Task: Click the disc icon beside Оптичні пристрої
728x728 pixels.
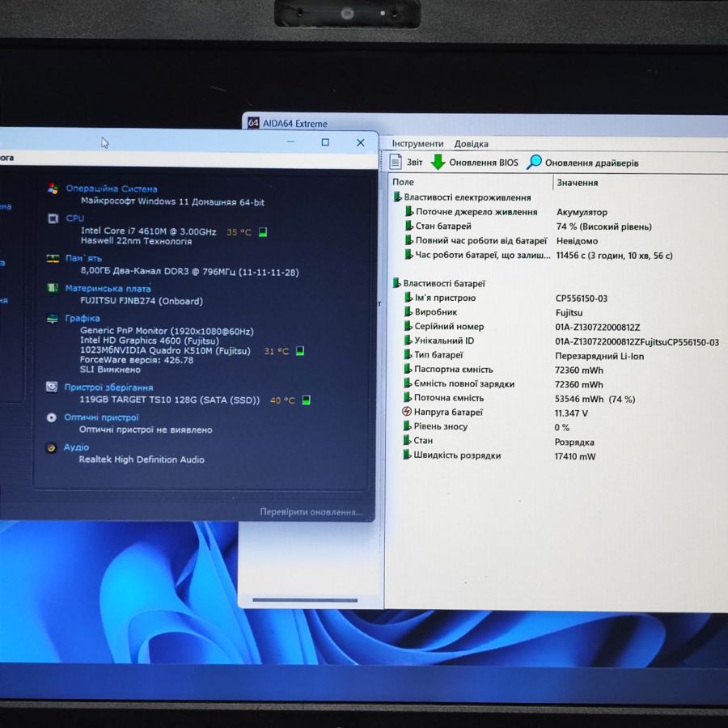Action: coord(52,417)
